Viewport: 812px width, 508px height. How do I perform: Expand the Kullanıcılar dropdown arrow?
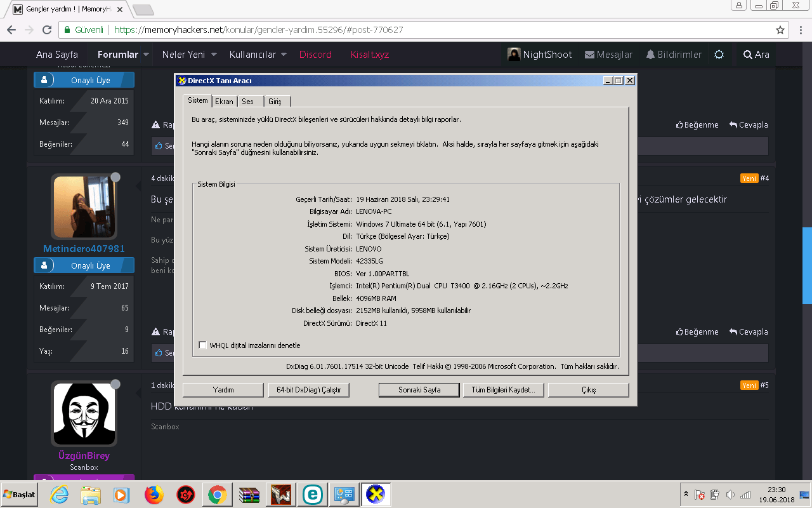pyautogui.click(x=284, y=55)
